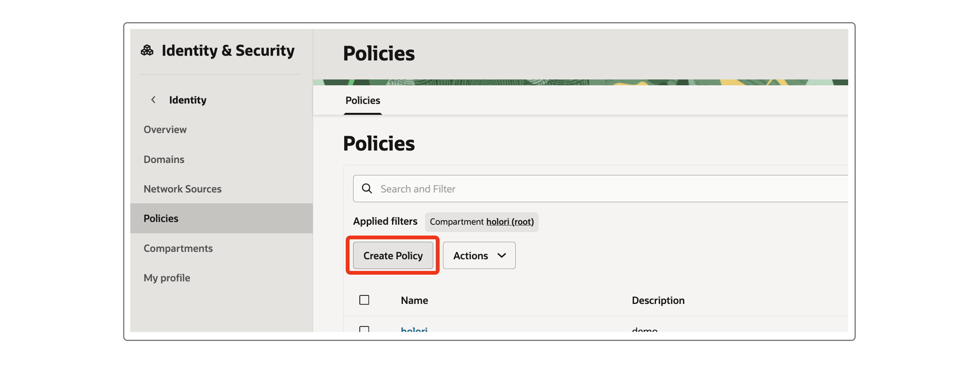
Task: Switch to the Policies tab under the banner
Action: tap(363, 100)
